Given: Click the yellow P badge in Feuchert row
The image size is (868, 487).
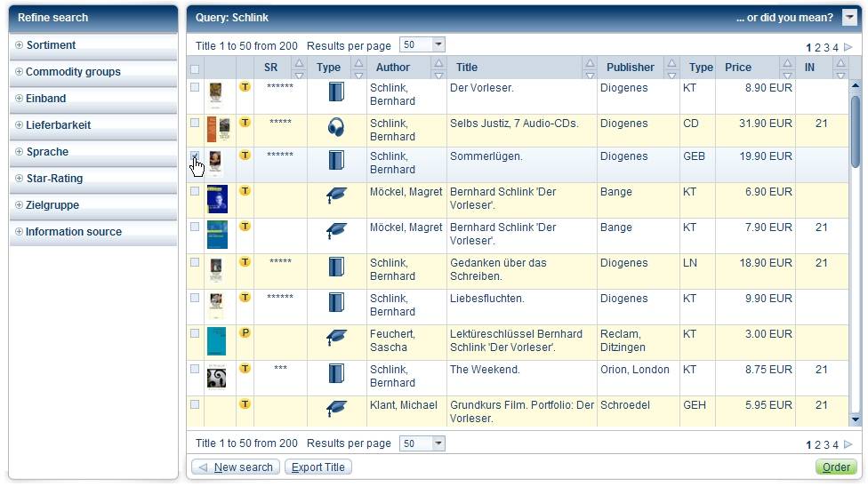Looking at the screenshot, I should point(245,333).
